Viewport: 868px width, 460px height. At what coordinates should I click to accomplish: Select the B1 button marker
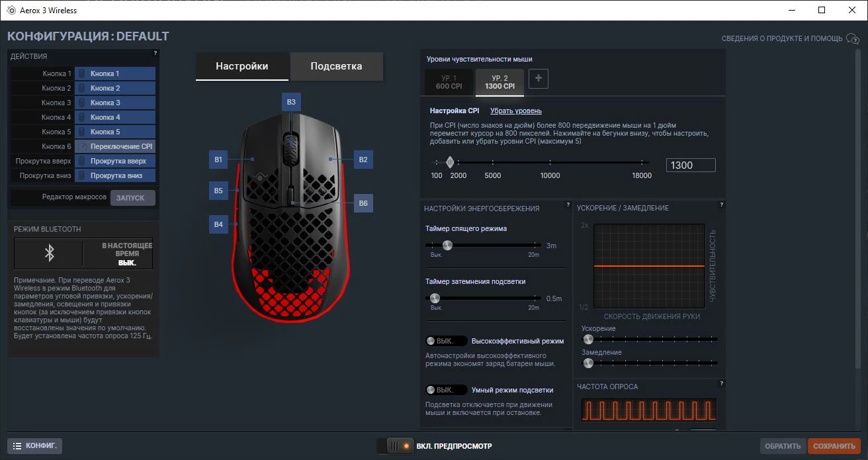click(x=218, y=160)
